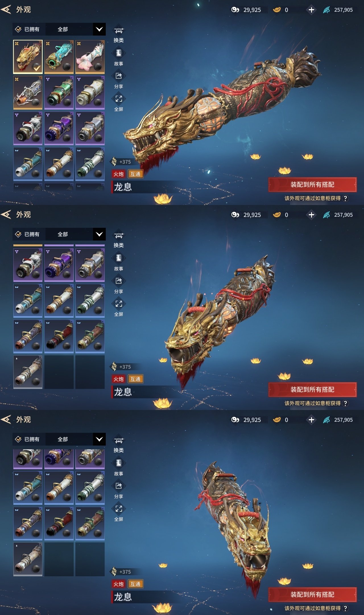Toggle the 已拥有 owned filter in middle screen
The image size is (364, 615).
(x=28, y=234)
